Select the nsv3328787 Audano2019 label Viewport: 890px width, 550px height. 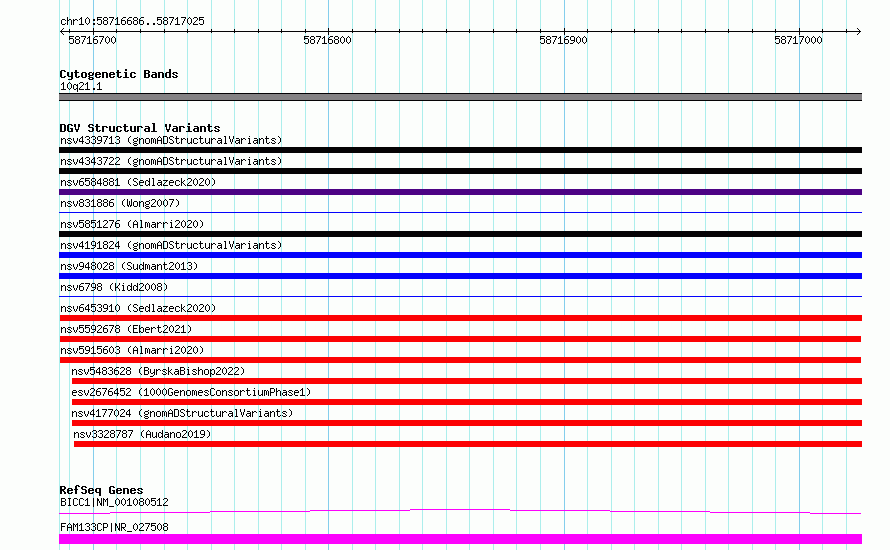tap(142, 434)
